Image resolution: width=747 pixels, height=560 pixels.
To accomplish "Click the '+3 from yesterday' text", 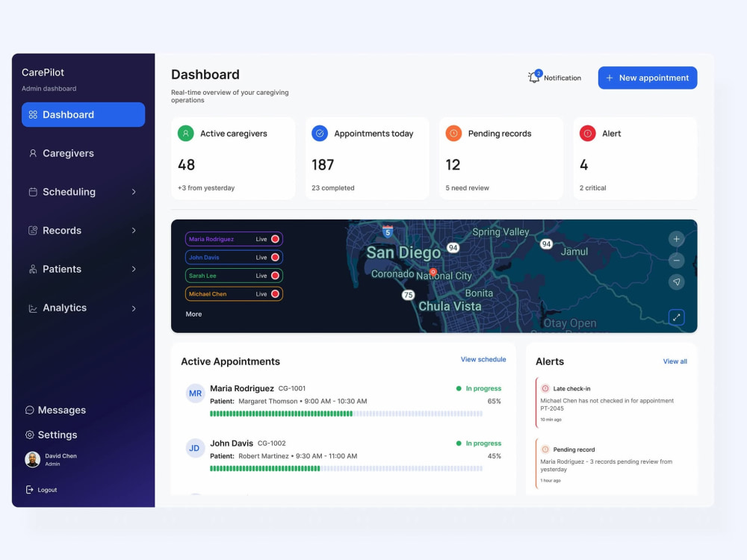I will (x=206, y=188).
